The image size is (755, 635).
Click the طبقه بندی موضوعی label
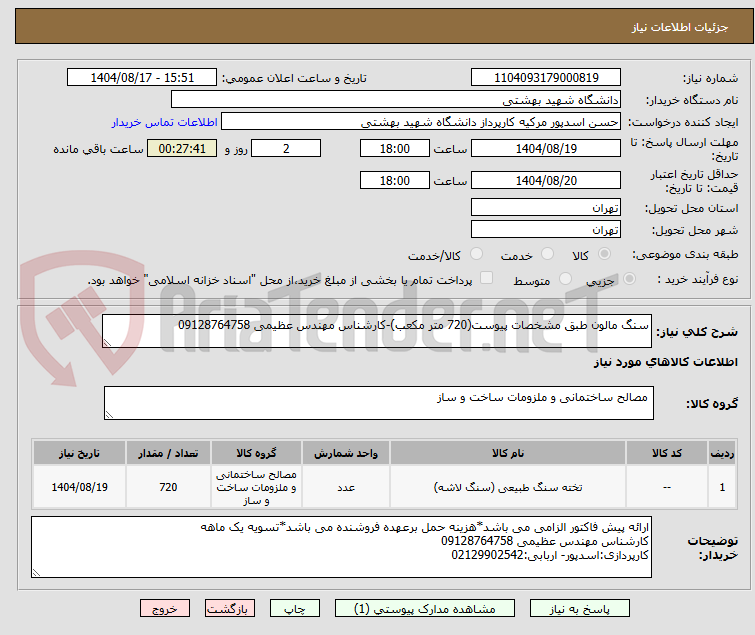click(685, 254)
